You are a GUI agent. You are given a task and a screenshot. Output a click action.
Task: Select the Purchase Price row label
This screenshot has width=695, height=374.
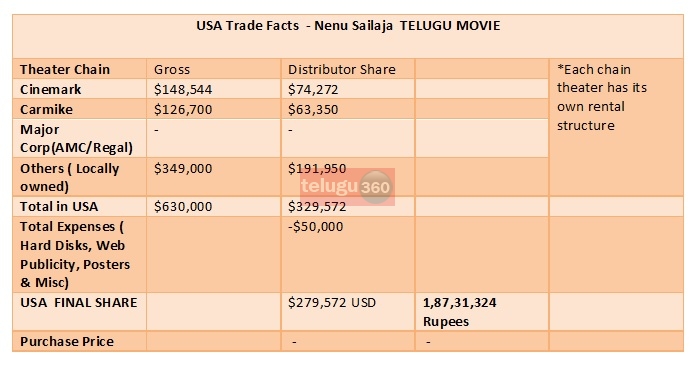(x=67, y=342)
